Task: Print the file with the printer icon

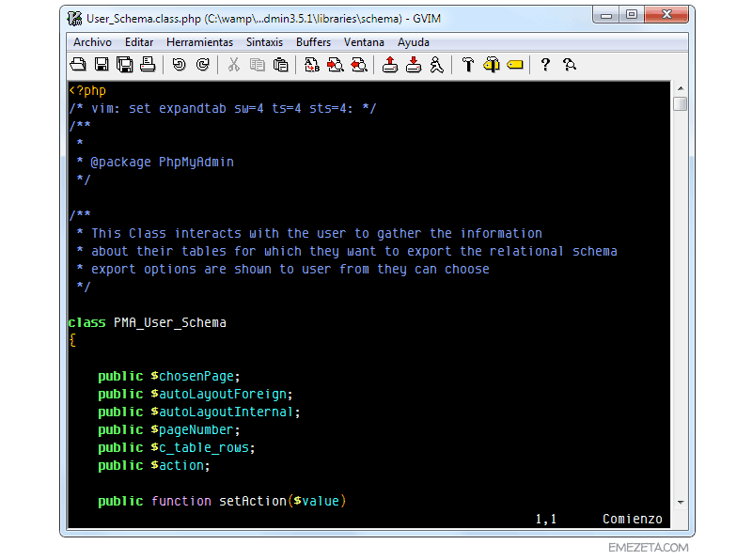Action: pos(148,64)
